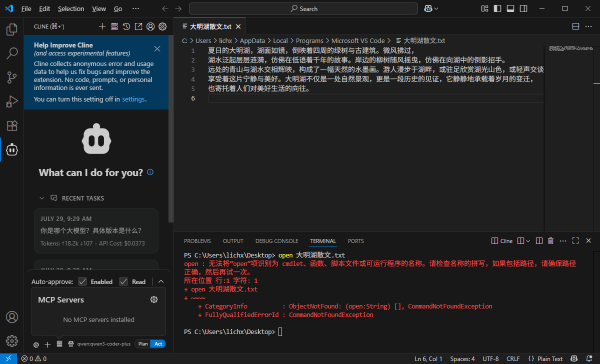The image size is (600, 364).
Task: Collapse the Auto-approve options chevron
Action: point(161,281)
